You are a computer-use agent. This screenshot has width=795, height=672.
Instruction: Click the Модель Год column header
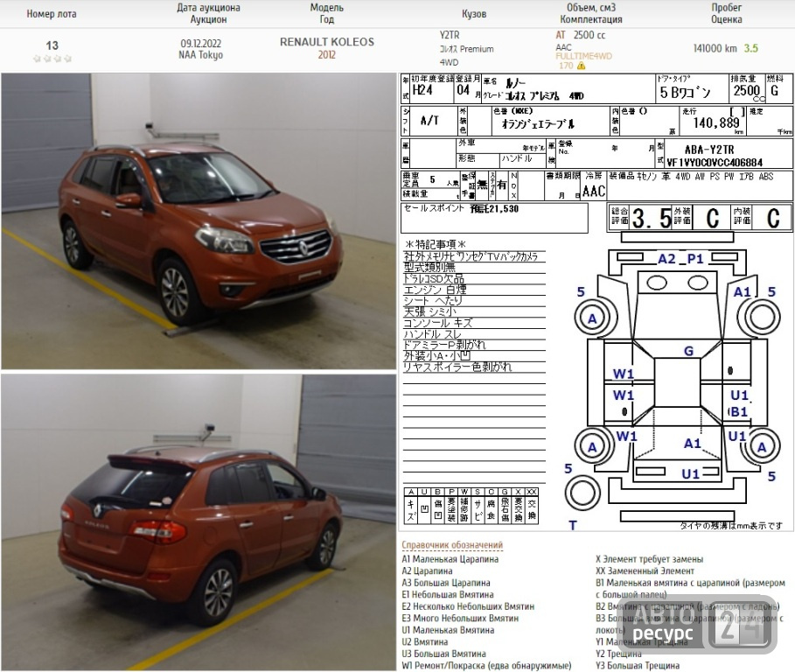point(327,14)
